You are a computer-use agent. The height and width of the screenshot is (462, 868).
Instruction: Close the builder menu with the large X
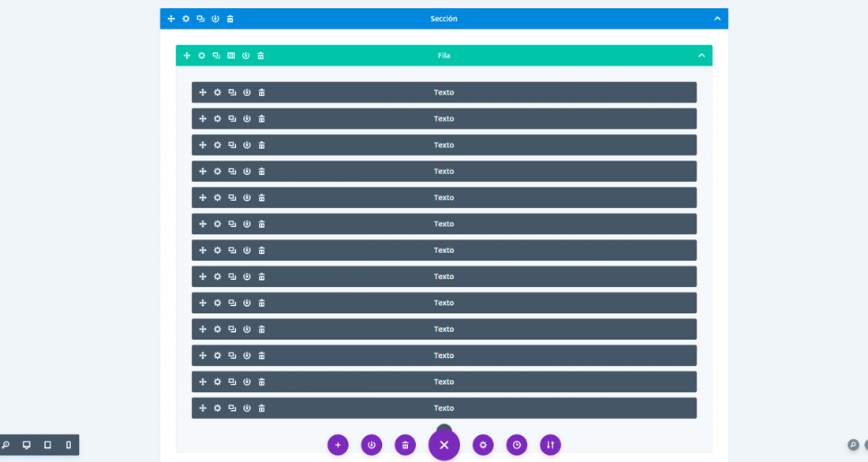pyautogui.click(x=444, y=445)
